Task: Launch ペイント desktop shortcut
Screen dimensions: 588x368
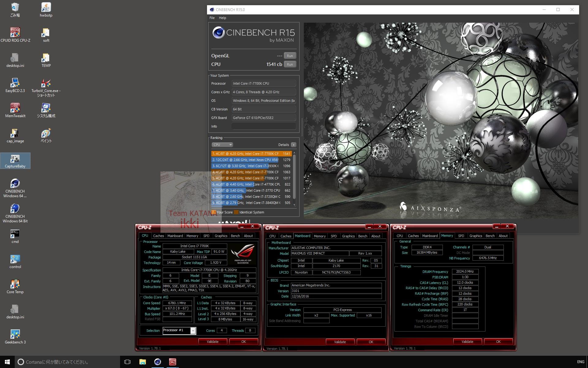Action: pyautogui.click(x=46, y=135)
